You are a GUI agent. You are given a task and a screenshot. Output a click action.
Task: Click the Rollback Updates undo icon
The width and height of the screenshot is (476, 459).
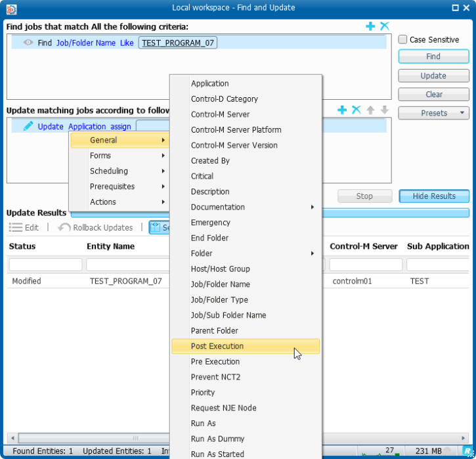[64, 228]
